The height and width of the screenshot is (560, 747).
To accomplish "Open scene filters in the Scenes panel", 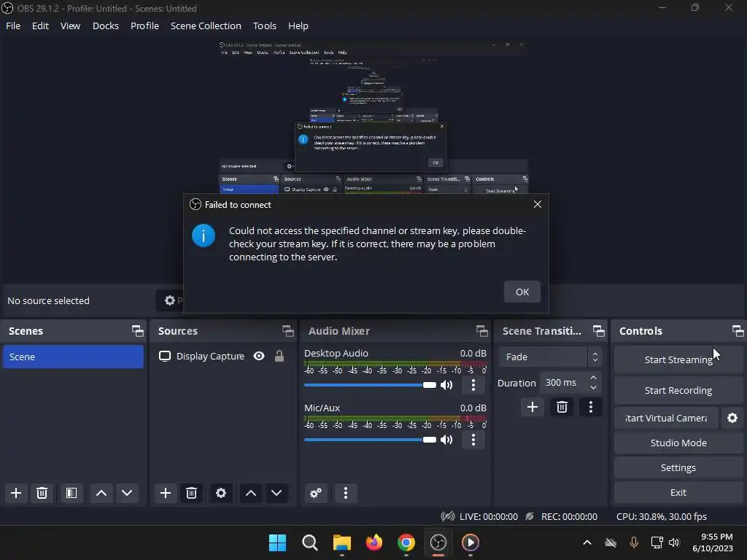I will (71, 493).
